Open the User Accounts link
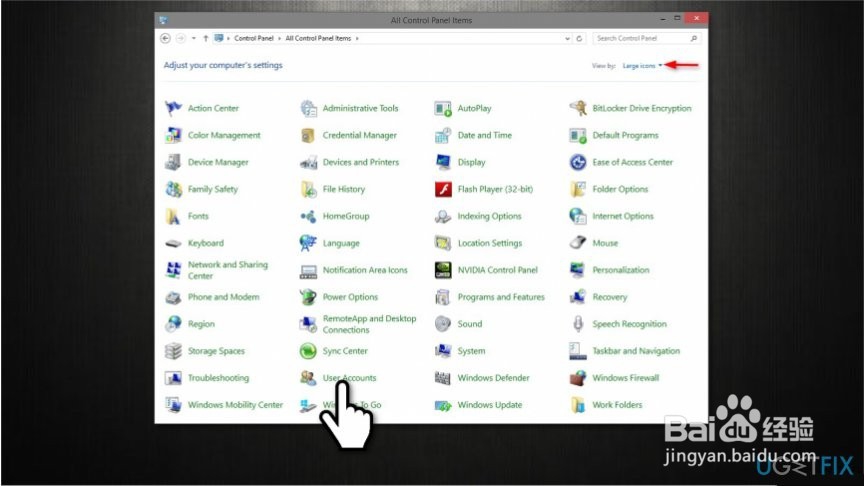865x486 pixels. click(349, 378)
